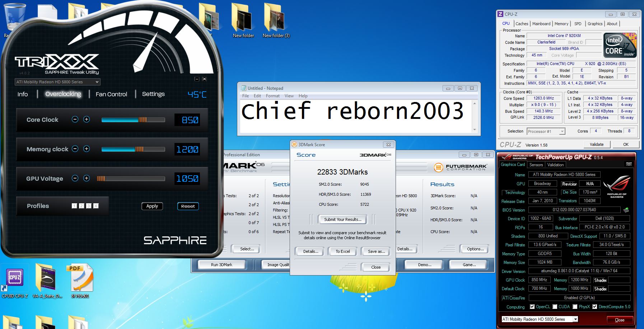Click Reset button in TRIXX
This screenshot has width=644, height=329.
[x=188, y=206]
